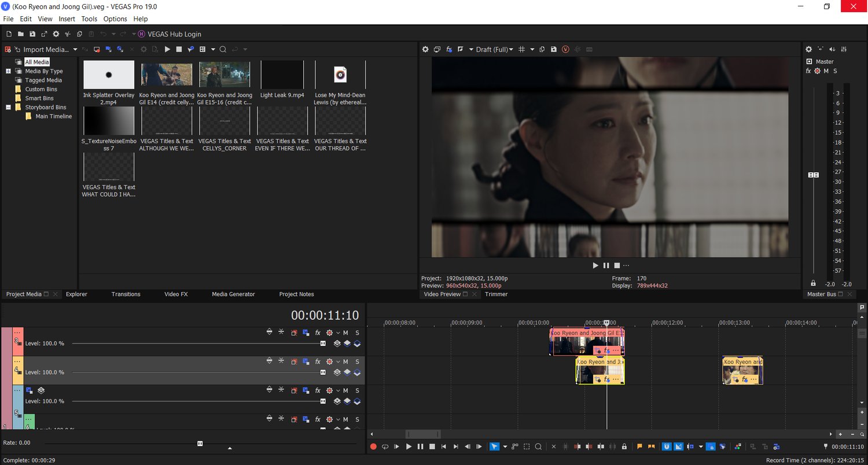The image size is (868, 465).
Task: Open the overlays dropdown arrow beside the grid icon
Action: point(532,50)
